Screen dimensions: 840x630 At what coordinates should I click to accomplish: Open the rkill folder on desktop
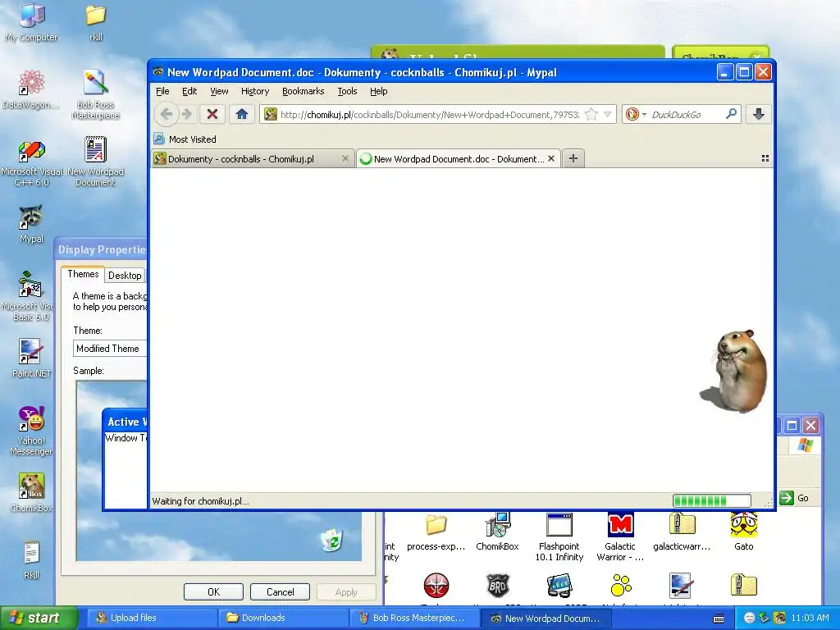(x=96, y=22)
